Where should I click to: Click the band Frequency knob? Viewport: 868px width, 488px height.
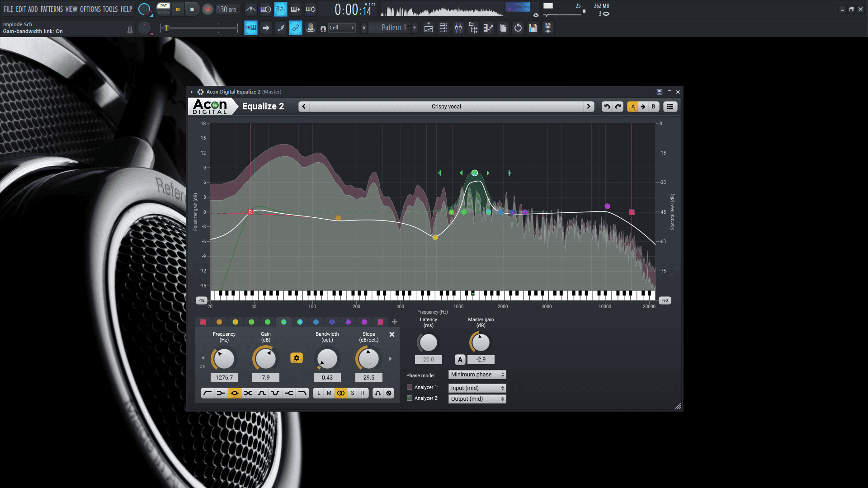pos(224,359)
